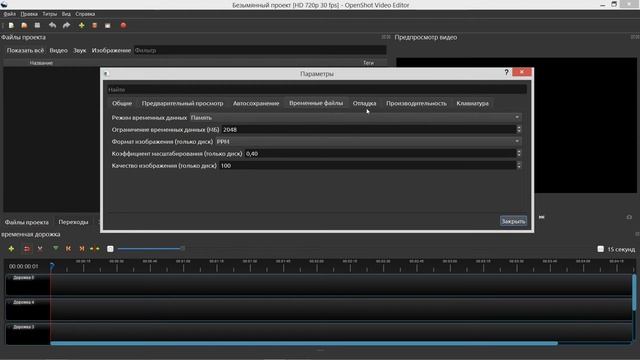
Task: Import files with green plus in main toolbar
Action: click(x=81, y=25)
